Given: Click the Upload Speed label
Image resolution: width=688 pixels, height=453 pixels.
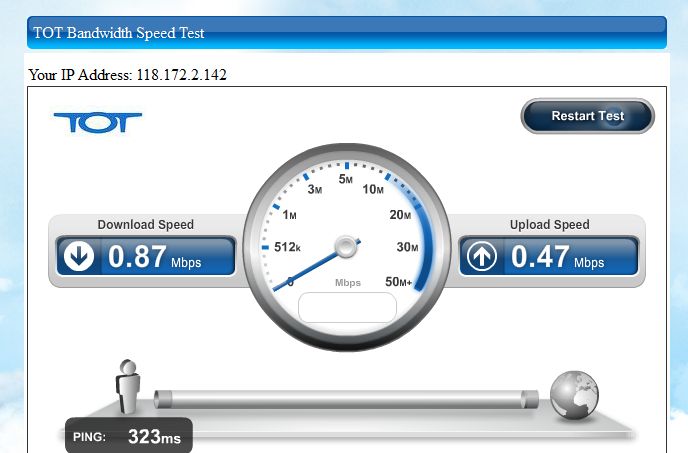Looking at the screenshot, I should 549,225.
